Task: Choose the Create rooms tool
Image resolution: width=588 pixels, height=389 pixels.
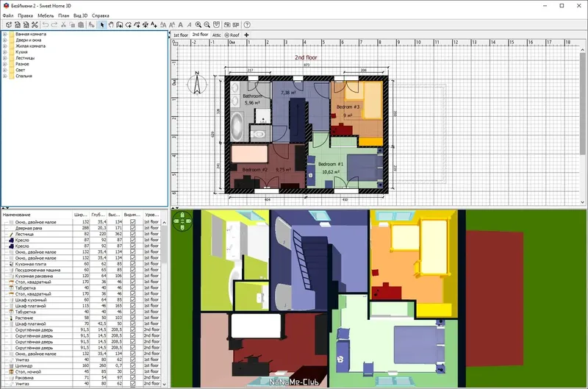Action: pos(128,25)
